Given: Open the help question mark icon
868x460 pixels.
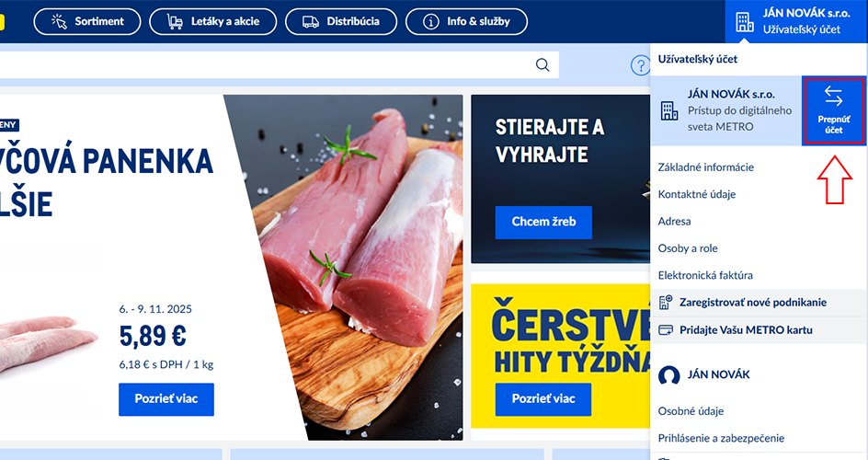Looking at the screenshot, I should [641, 66].
